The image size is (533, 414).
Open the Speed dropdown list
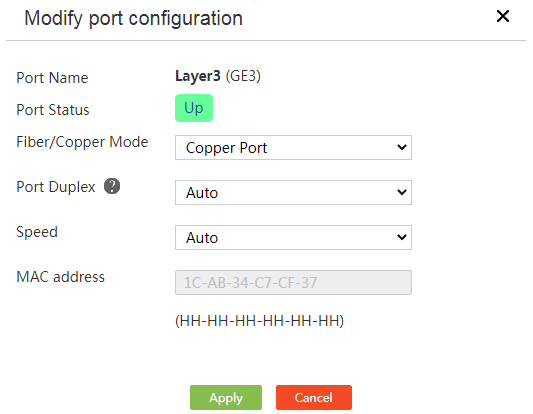[x=293, y=237]
